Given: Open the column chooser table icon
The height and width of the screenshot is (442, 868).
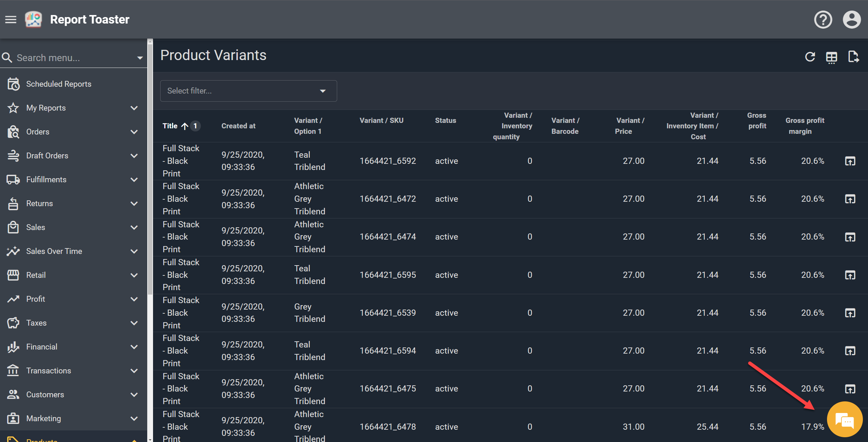Looking at the screenshot, I should [831, 57].
